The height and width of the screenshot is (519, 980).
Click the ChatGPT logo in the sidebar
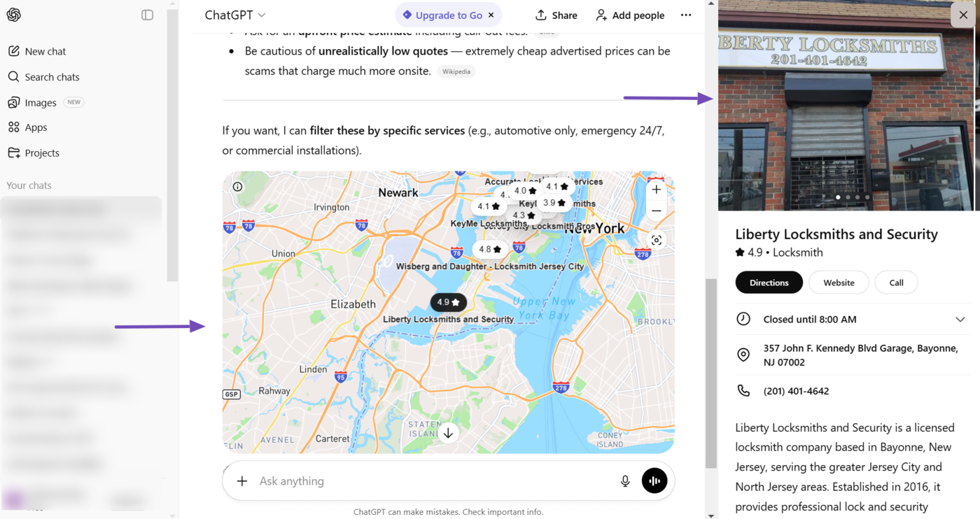[x=14, y=14]
